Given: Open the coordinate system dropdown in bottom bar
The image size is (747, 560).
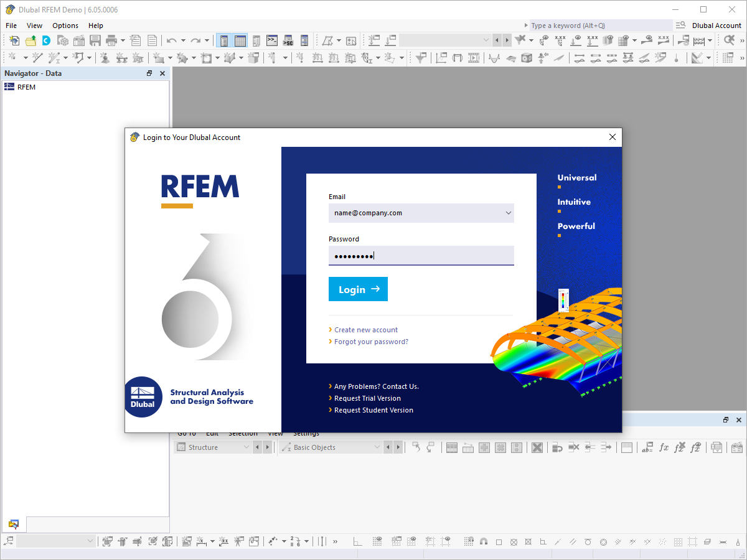Looking at the screenshot, I should 56,541.
